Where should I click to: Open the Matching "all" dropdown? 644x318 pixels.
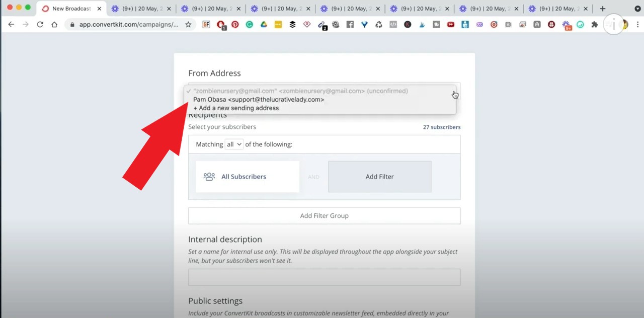[233, 144]
